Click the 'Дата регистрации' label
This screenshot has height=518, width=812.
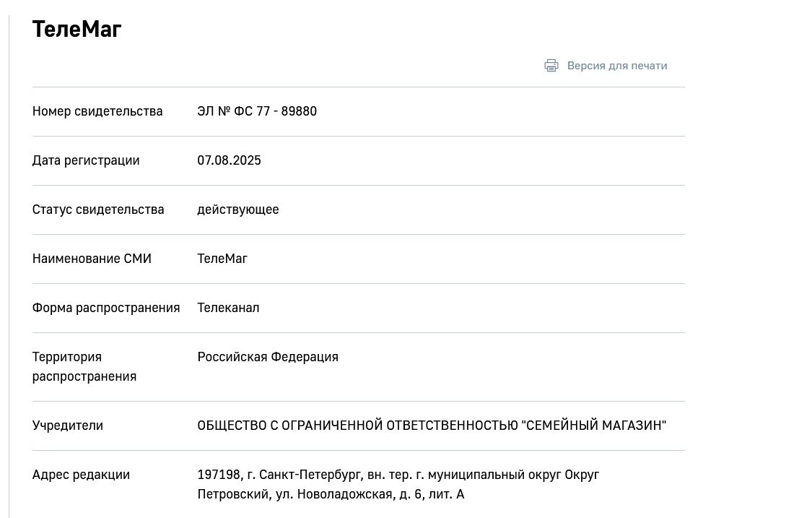coord(86,160)
